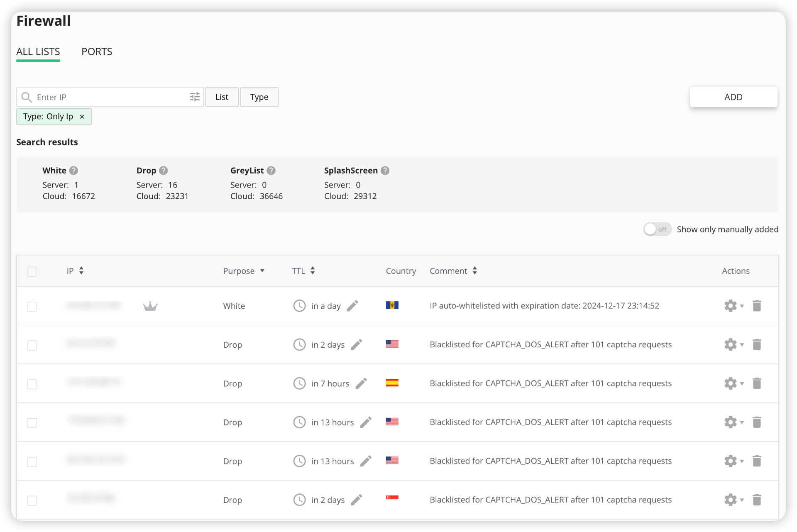Image resolution: width=797 pixels, height=532 pixels.
Task: Toggle the select-all checkbox in table header
Action: [x=32, y=271]
